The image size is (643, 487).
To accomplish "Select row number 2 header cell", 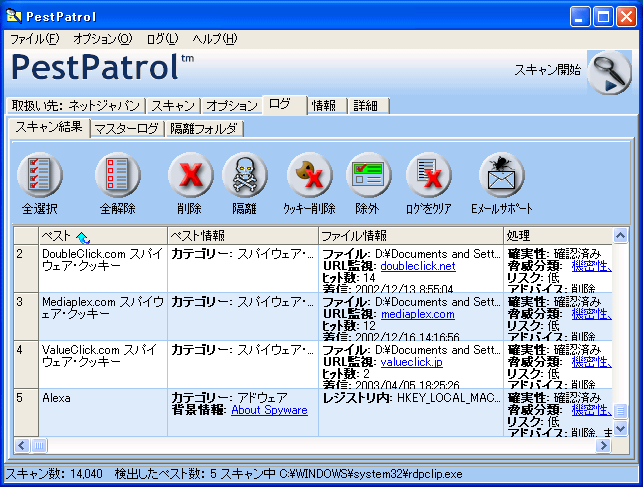I will [26, 269].
